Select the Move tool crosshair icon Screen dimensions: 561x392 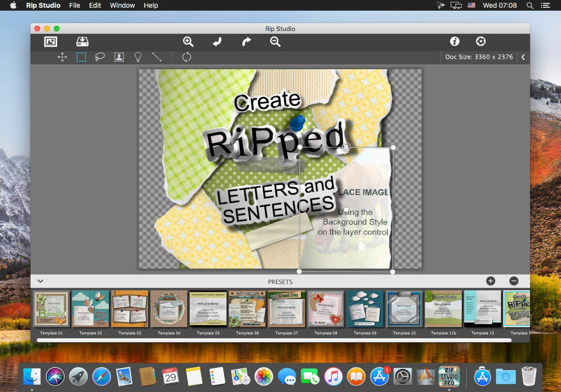pyautogui.click(x=62, y=57)
